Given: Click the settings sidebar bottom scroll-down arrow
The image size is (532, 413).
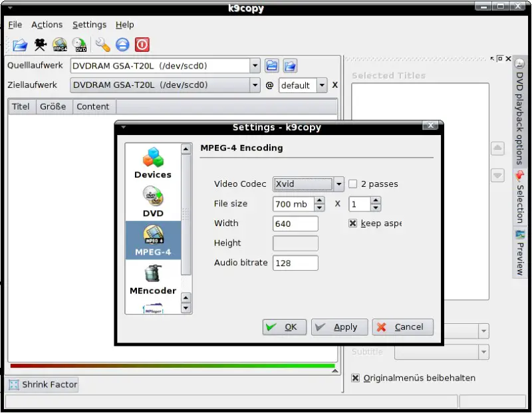Looking at the screenshot, I should pos(186,308).
